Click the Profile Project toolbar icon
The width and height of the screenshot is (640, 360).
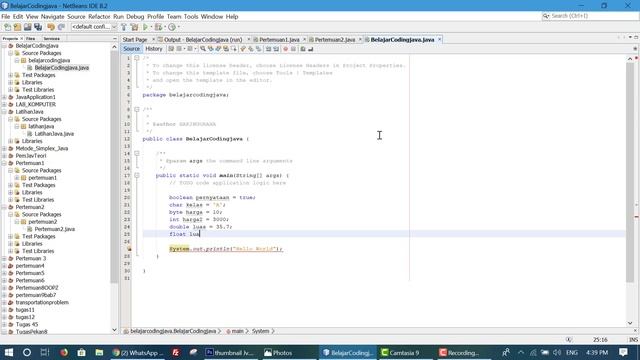[172, 27]
